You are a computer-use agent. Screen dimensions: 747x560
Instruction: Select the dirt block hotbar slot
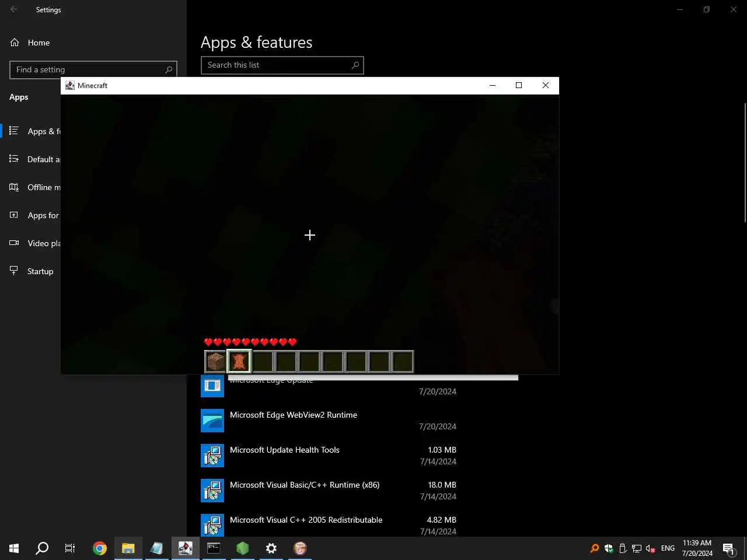[216, 362]
